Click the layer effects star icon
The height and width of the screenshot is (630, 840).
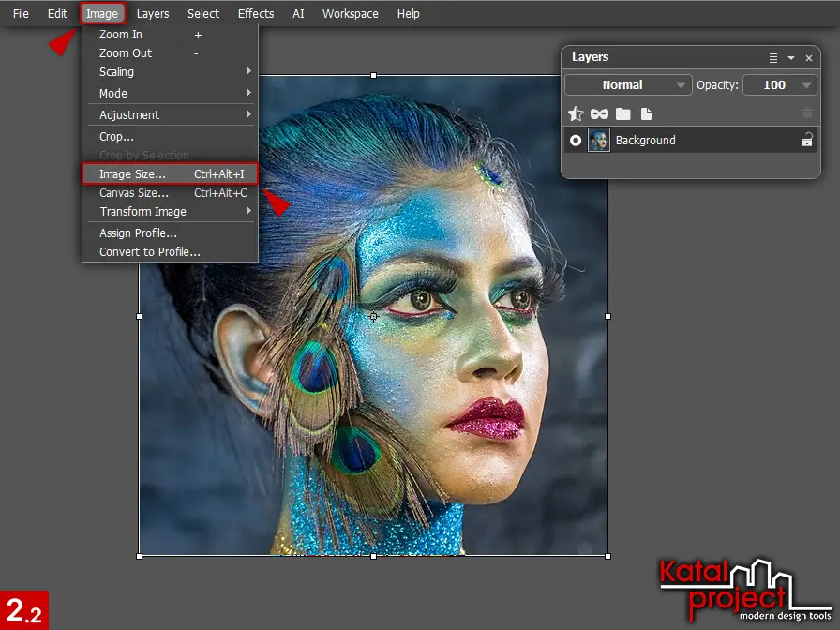coord(576,113)
